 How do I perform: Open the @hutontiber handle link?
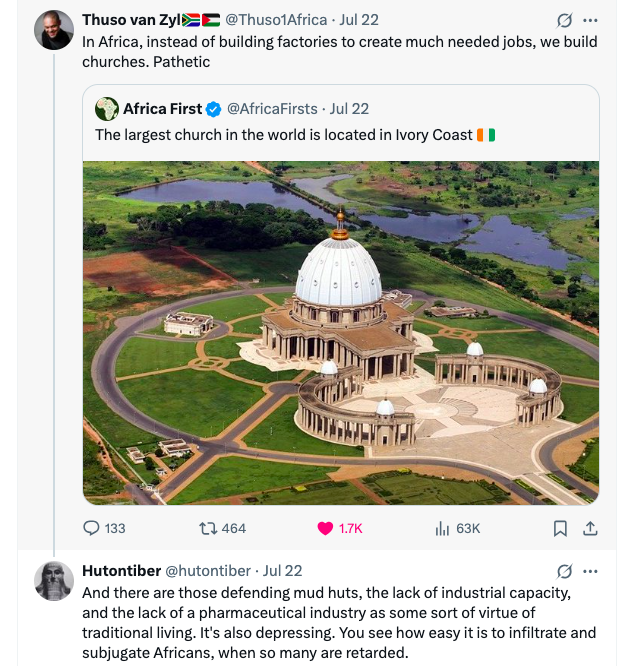[207, 571]
